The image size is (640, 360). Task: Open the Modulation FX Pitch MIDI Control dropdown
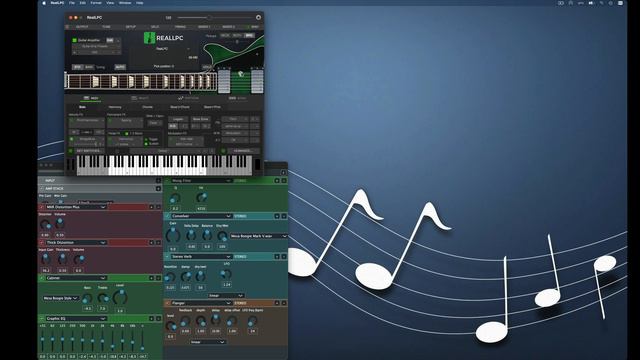186,141
